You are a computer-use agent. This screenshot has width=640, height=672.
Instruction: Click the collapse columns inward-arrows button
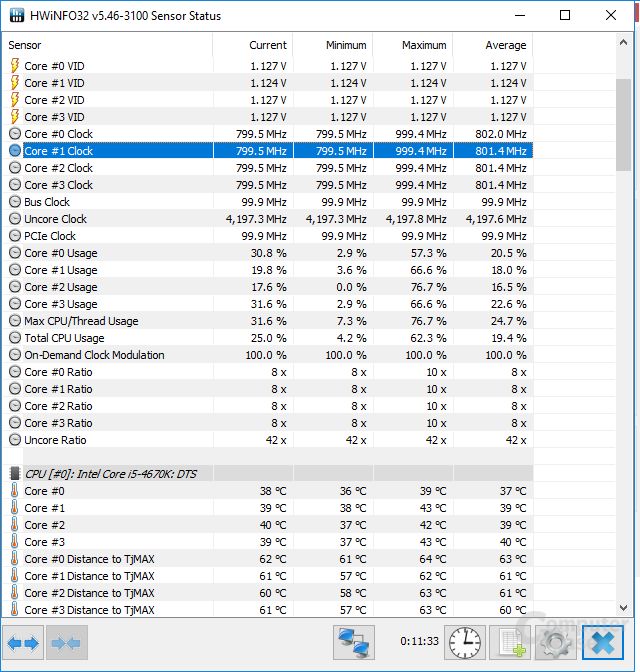[x=66, y=642]
